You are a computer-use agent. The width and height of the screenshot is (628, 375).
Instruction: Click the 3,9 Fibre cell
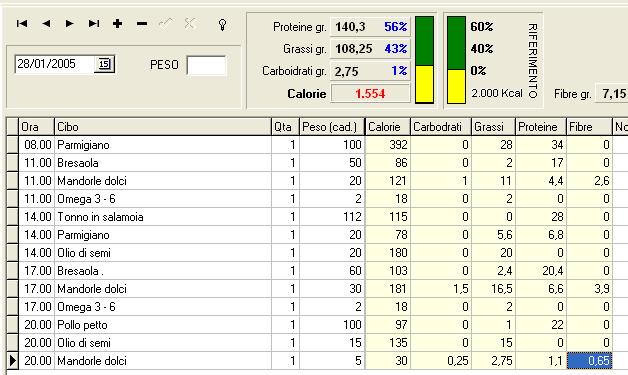click(589, 289)
